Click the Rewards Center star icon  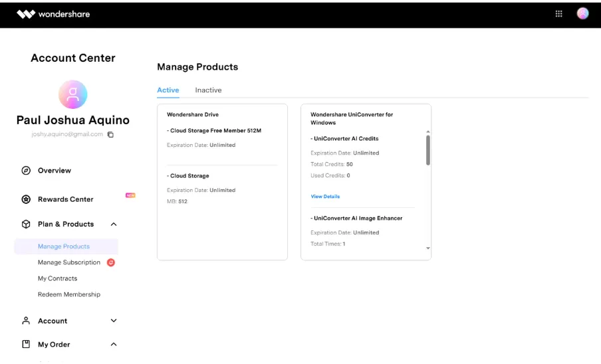[x=26, y=199]
